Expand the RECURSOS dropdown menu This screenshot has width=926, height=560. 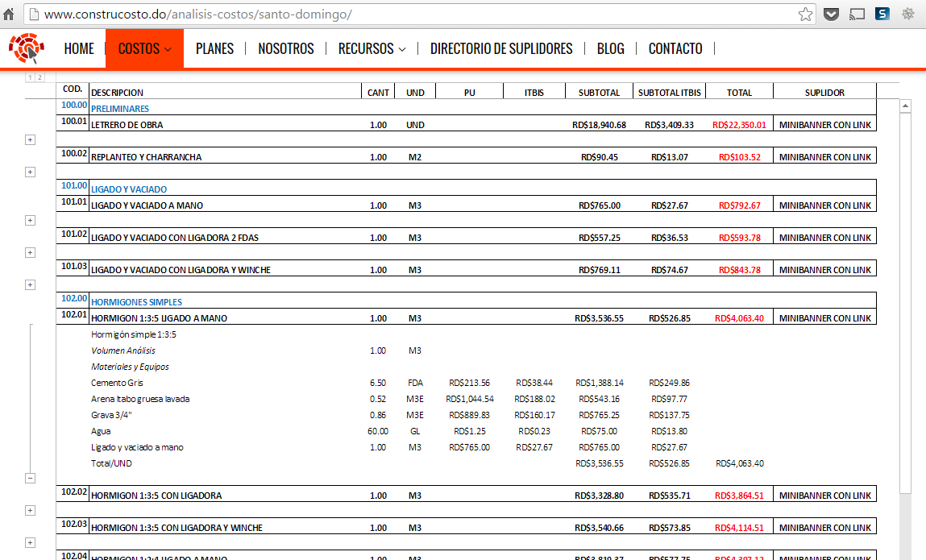[x=372, y=48]
